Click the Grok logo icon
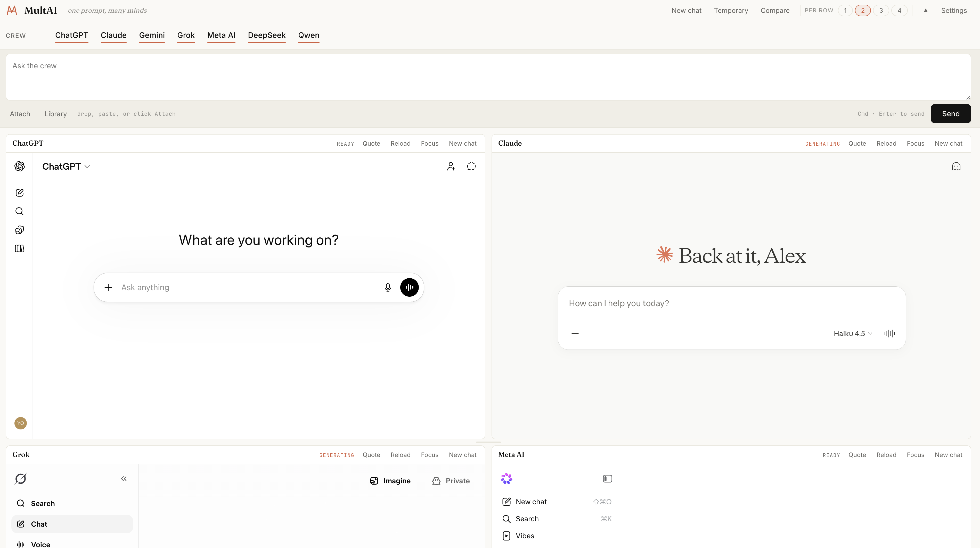980x548 pixels. 21,479
